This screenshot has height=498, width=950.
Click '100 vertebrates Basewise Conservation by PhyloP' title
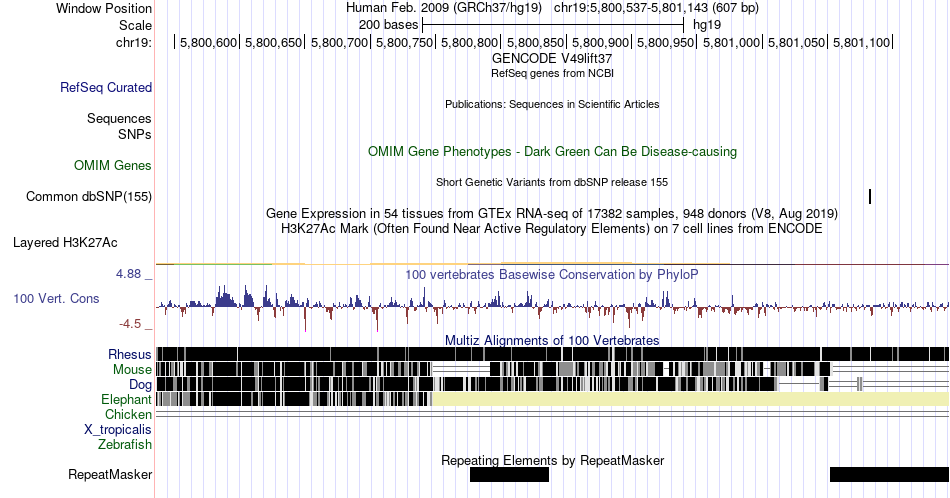pyautogui.click(x=552, y=274)
